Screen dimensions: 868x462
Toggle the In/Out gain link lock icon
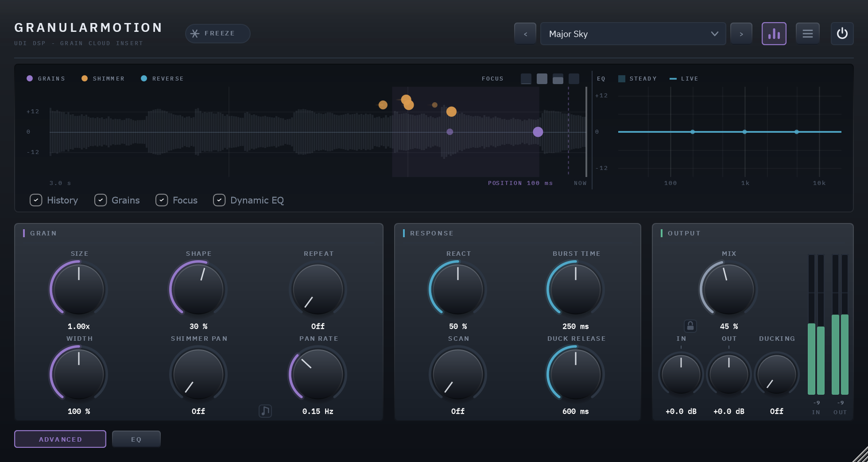pos(690,326)
